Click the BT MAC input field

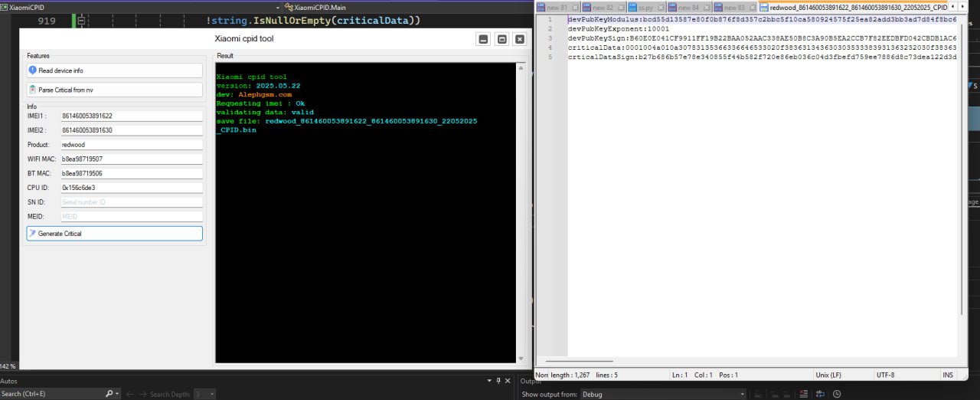(x=131, y=173)
